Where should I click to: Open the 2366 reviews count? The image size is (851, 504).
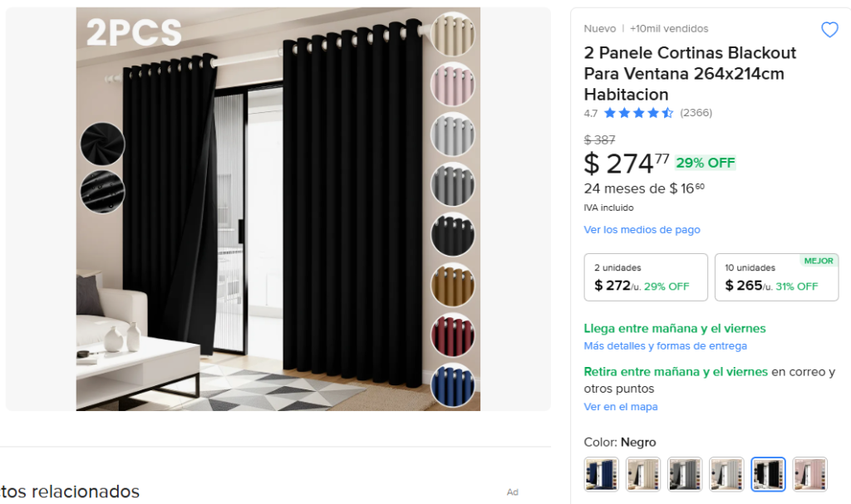pyautogui.click(x=696, y=113)
